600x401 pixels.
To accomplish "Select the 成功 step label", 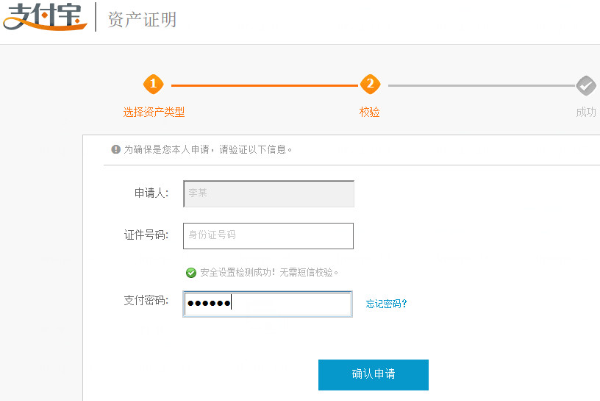I will coord(586,112).
